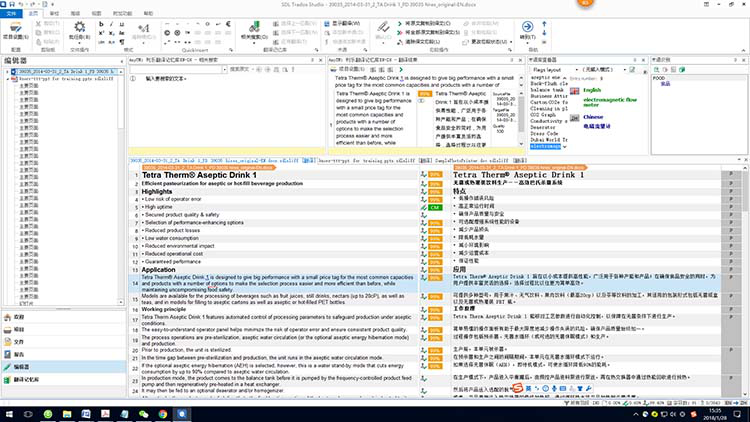Open the Batch Tasks gear icon

pyautogui.click(x=79, y=27)
